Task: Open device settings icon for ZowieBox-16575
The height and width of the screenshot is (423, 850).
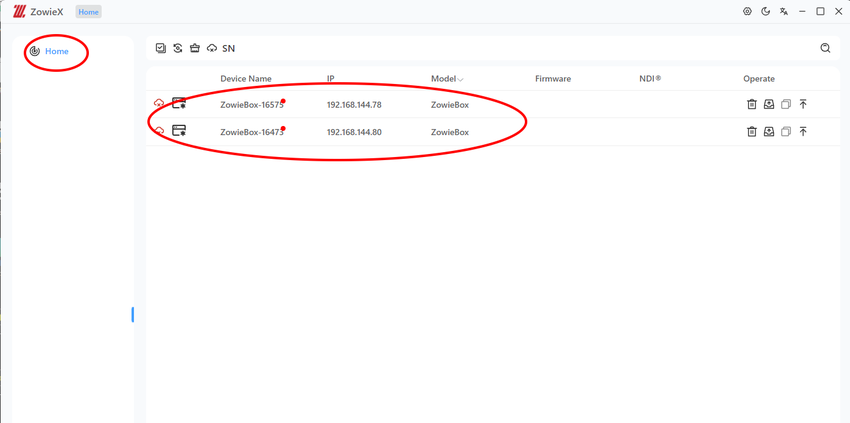Action: (x=179, y=102)
